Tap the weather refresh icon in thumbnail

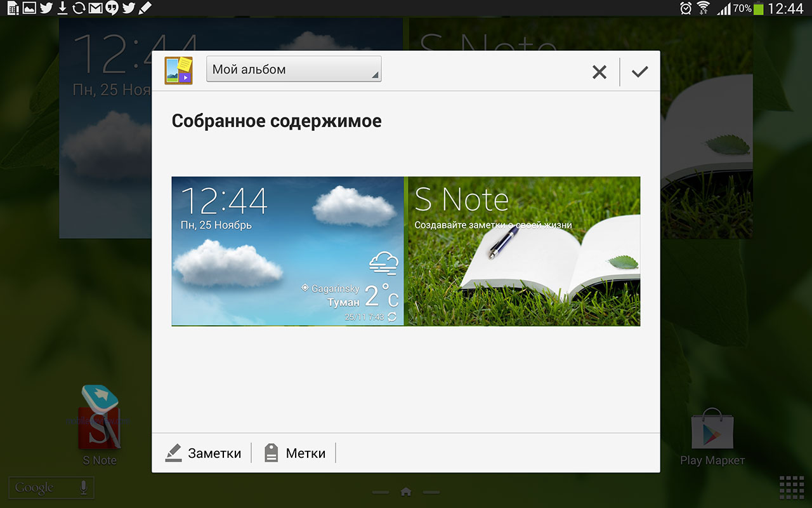(392, 316)
